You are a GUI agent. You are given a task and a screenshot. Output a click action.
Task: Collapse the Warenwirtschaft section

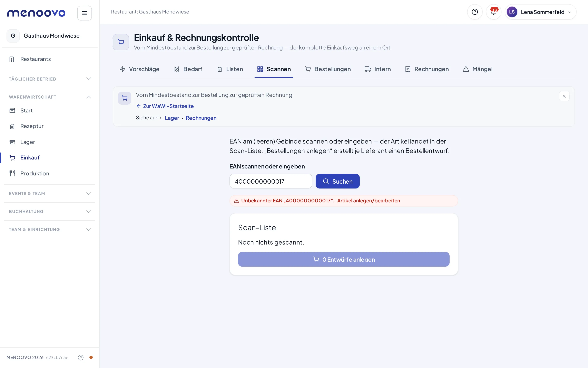[50, 97]
